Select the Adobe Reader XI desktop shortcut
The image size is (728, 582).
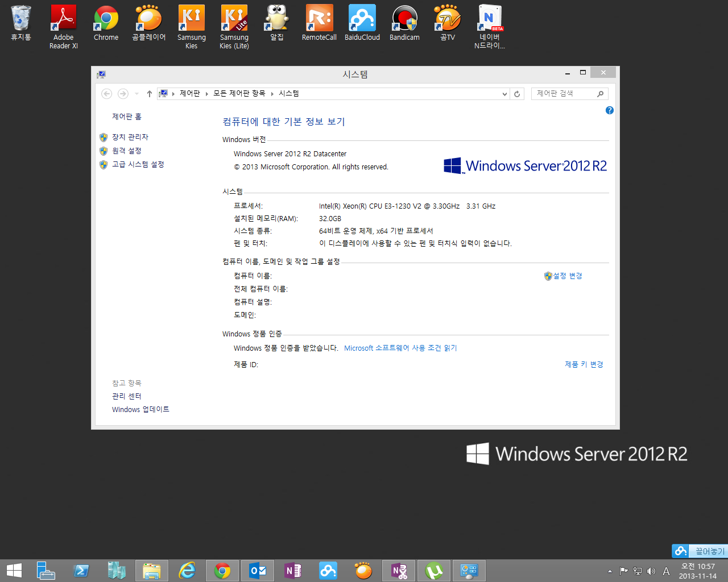pyautogui.click(x=64, y=27)
